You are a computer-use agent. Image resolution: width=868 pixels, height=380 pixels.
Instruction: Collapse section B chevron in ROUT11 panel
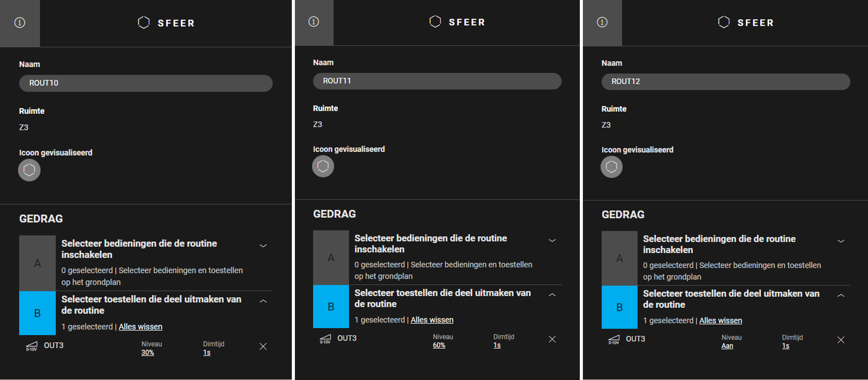[x=552, y=295]
